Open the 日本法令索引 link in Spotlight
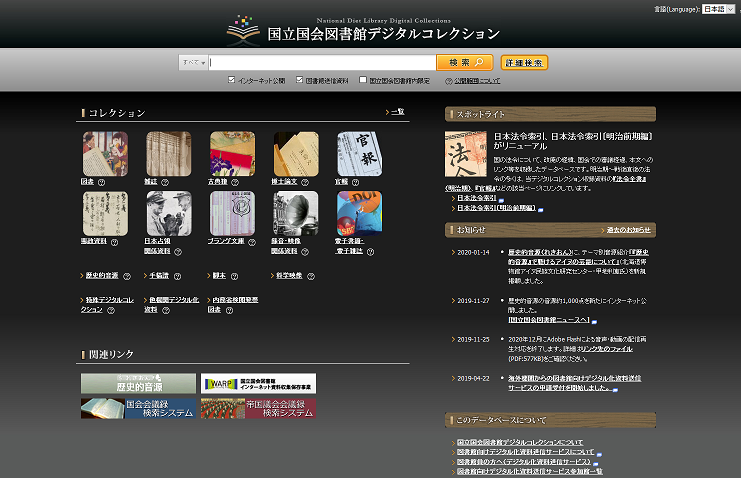 tap(478, 198)
